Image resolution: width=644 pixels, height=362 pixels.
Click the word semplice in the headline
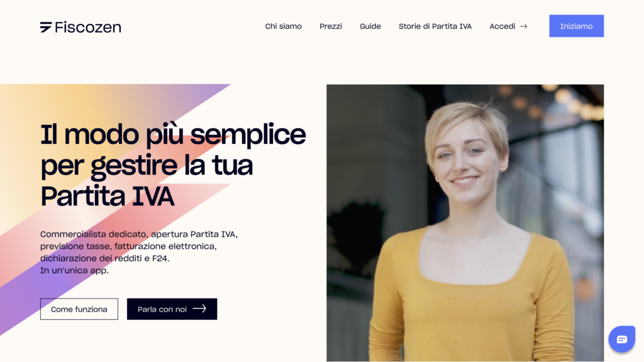click(x=248, y=134)
